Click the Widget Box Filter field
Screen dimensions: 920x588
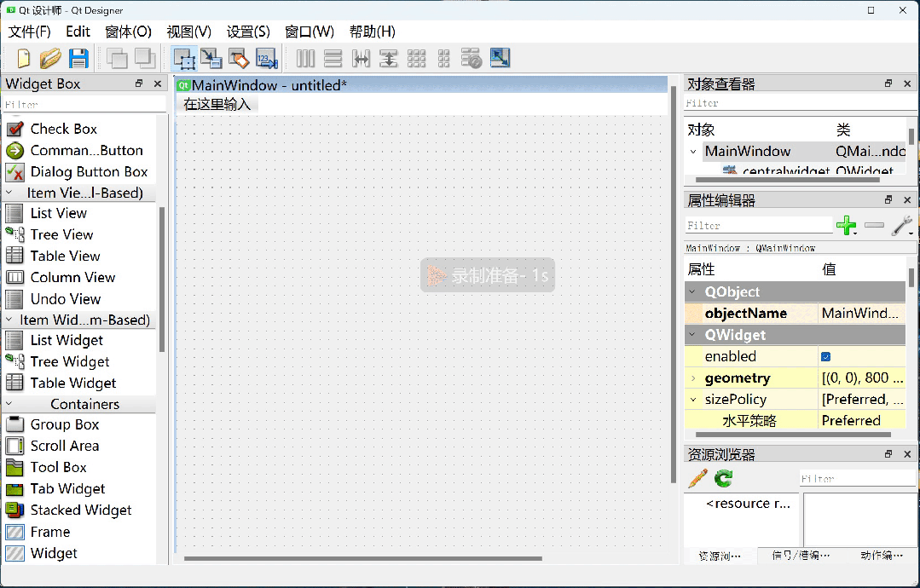(x=84, y=104)
